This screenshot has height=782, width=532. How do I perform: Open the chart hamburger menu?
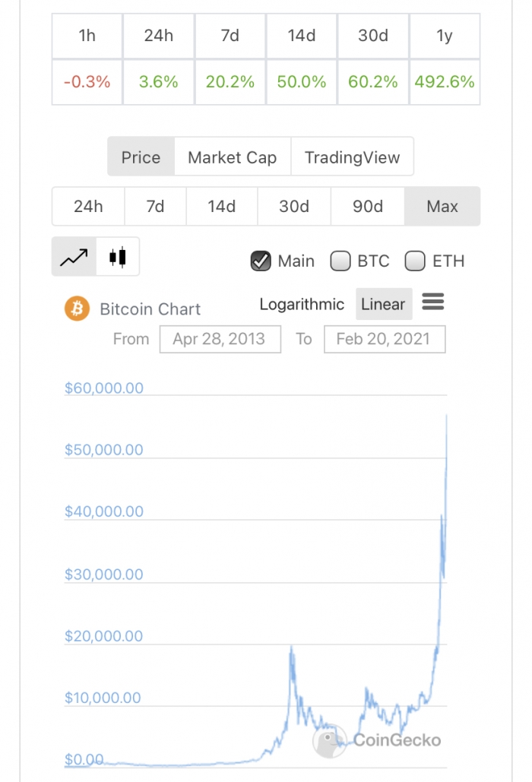point(432,302)
